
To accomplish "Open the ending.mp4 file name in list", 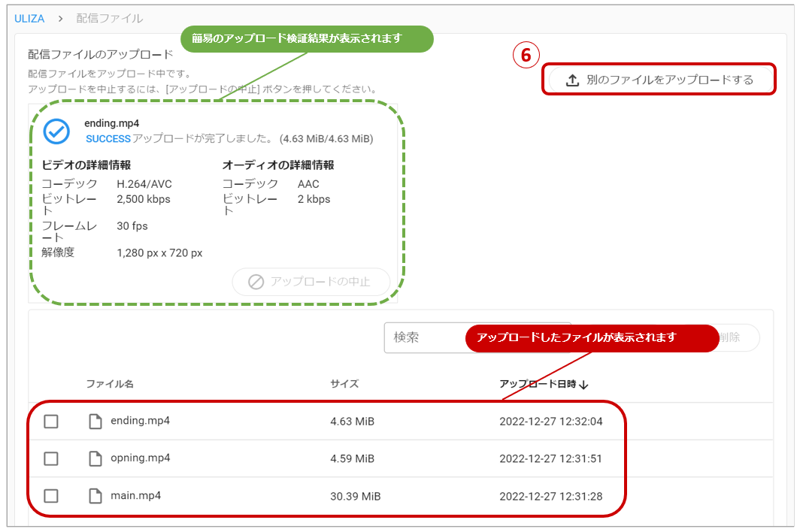I will (140, 421).
